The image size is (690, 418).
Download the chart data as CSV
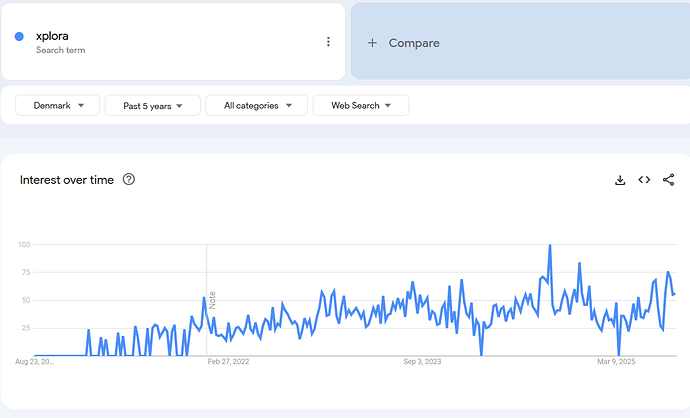(620, 180)
